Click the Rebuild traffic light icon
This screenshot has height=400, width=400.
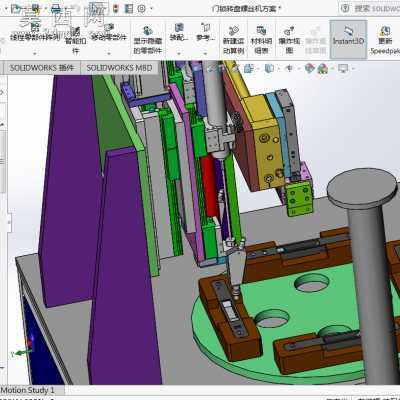click(116, 8)
